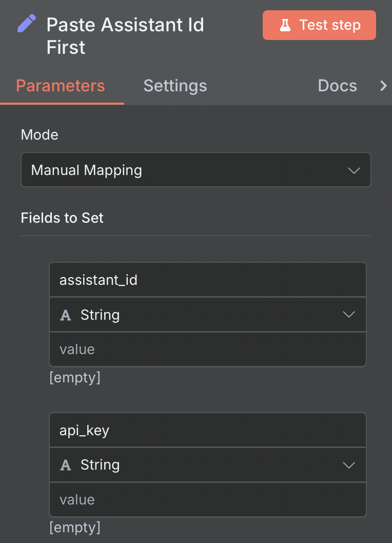
Task: Click the right chevron next to Docs
Action: [x=383, y=86]
